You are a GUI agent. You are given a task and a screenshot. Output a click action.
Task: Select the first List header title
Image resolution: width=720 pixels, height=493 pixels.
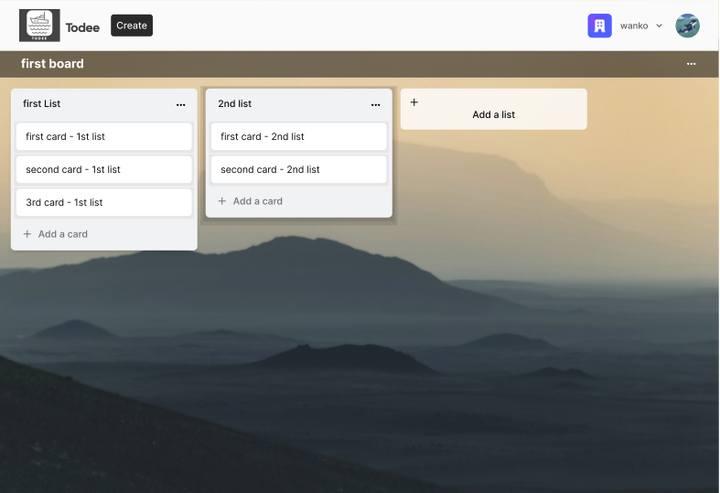42,104
